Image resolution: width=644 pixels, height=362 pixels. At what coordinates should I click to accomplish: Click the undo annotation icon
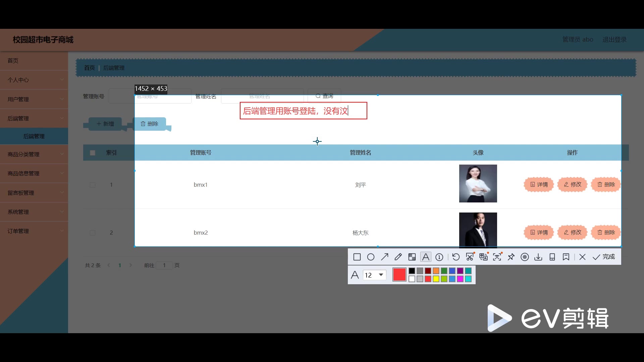(456, 257)
